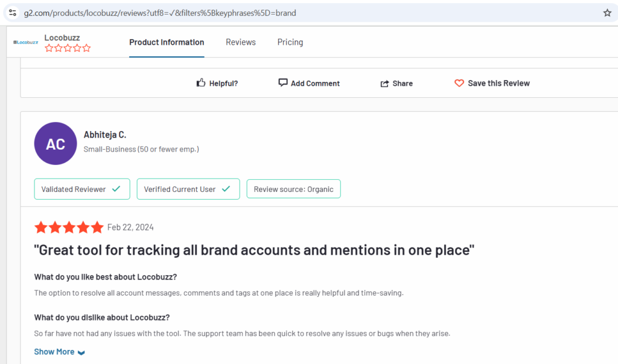The height and width of the screenshot is (364, 618).
Task: Switch to the Reviews tab
Action: click(x=240, y=42)
